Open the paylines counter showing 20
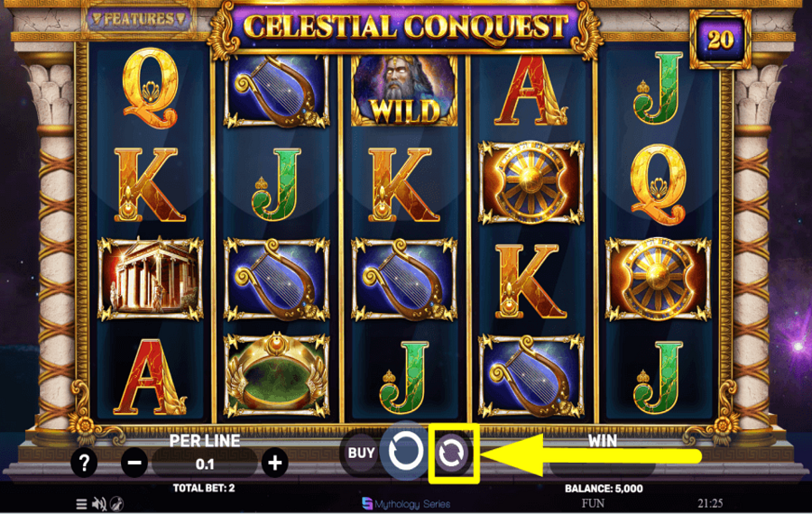The width and height of the screenshot is (812, 514). [720, 39]
